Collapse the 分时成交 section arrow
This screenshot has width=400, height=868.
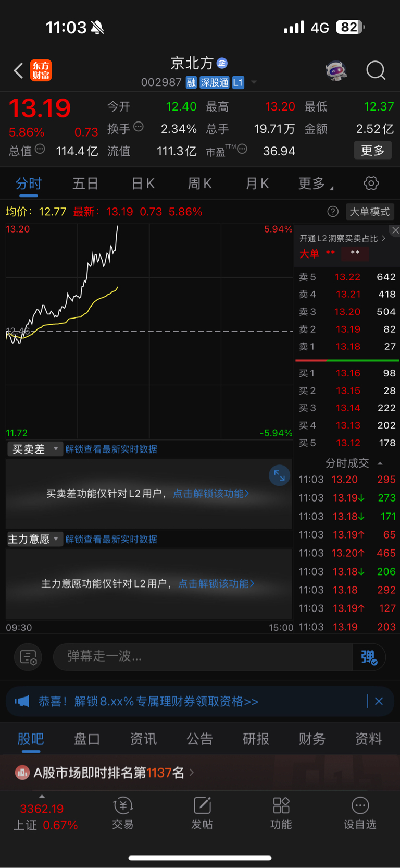[x=380, y=463]
